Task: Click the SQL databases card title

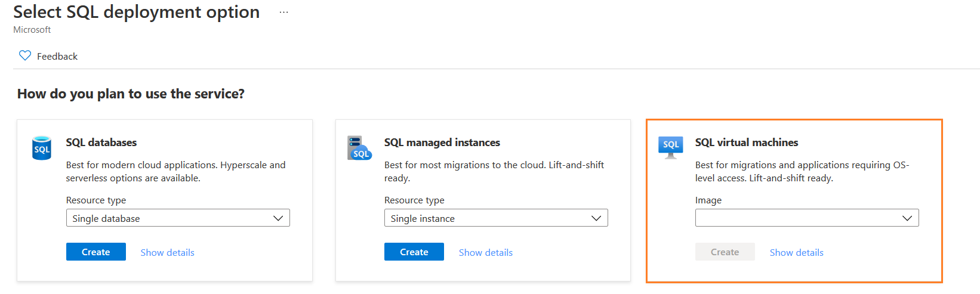Action: [x=101, y=143]
